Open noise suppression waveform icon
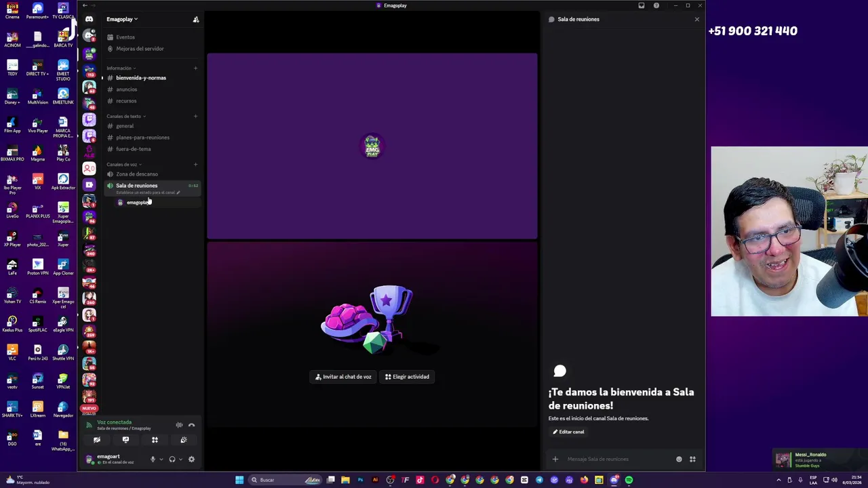This screenshot has width=868, height=488. tap(179, 425)
